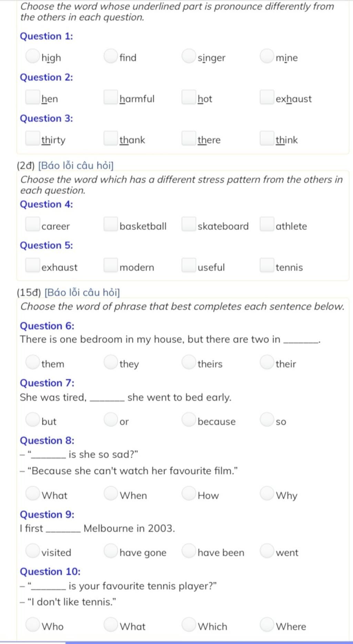Select 'theirs' radio button in Question 6
This screenshot has width=353, height=644.
[x=189, y=362]
